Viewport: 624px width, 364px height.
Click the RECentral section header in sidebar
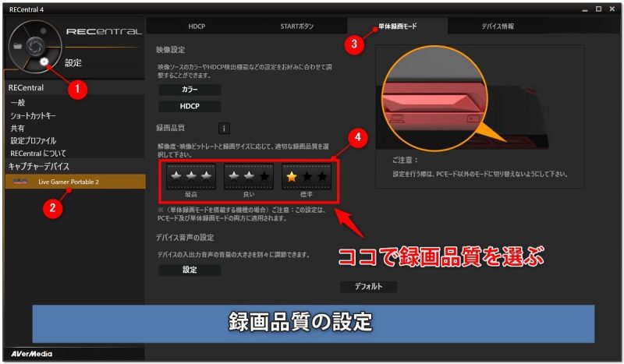click(x=27, y=88)
